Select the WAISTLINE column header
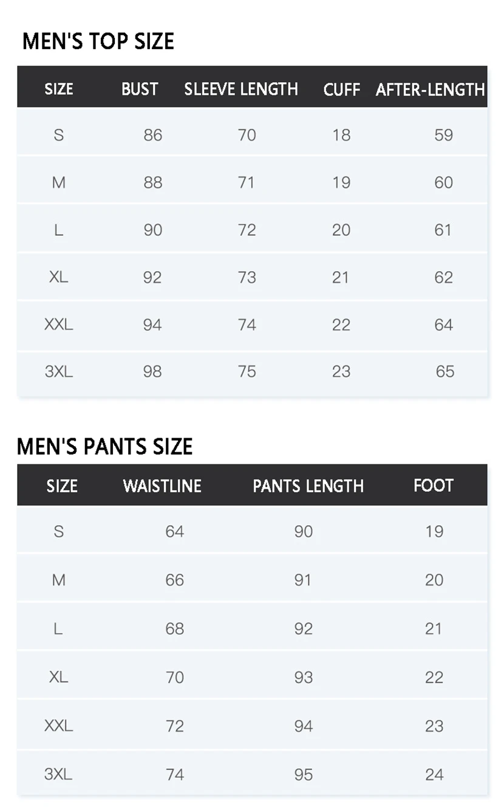 click(162, 486)
